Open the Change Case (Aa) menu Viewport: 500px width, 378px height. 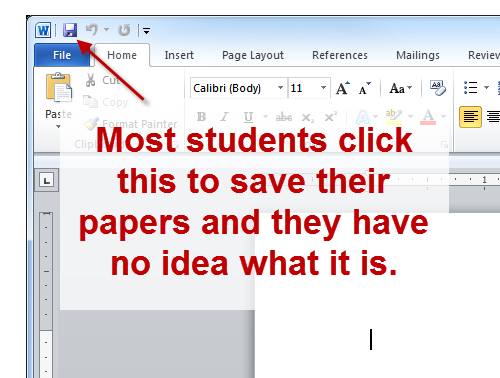click(401, 88)
